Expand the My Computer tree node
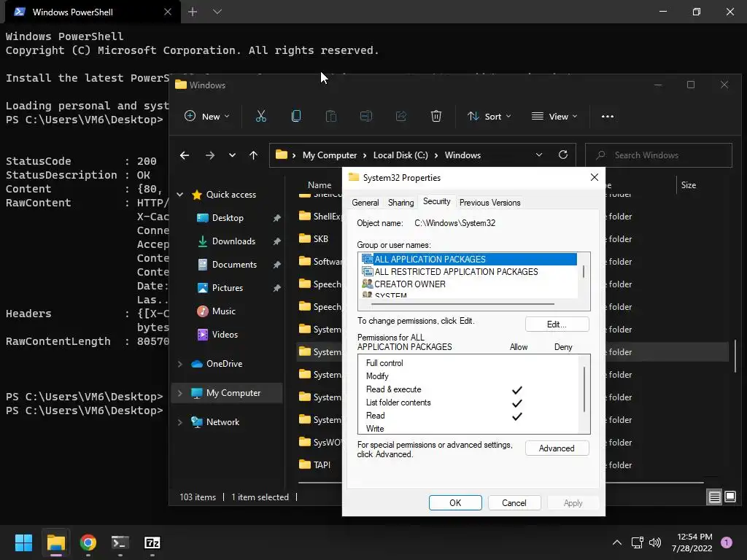Screen dimensions: 747x560 click(x=179, y=393)
